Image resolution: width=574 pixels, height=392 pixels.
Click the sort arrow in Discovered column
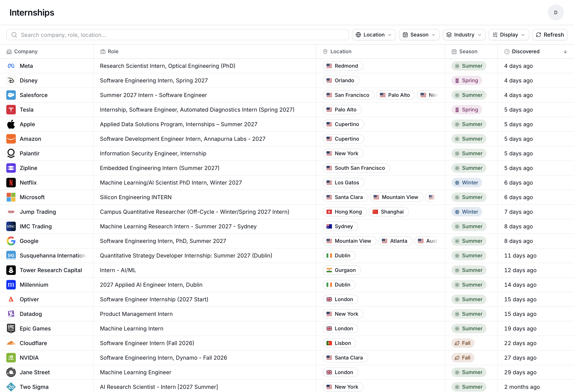click(565, 52)
